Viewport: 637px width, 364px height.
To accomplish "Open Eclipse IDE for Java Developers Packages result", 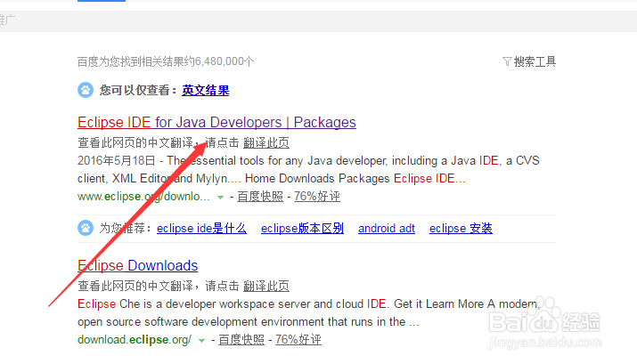I will tap(216, 122).
